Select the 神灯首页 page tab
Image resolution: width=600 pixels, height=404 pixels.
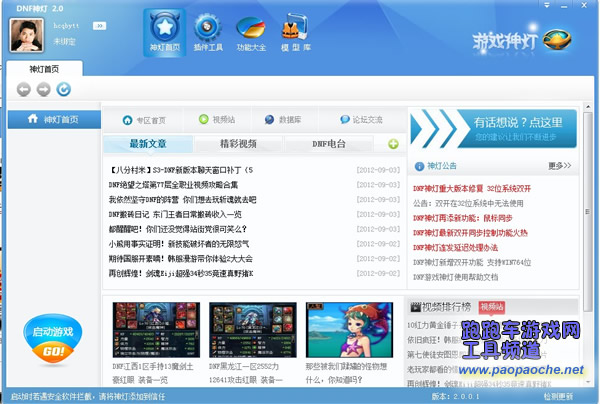coord(44,69)
